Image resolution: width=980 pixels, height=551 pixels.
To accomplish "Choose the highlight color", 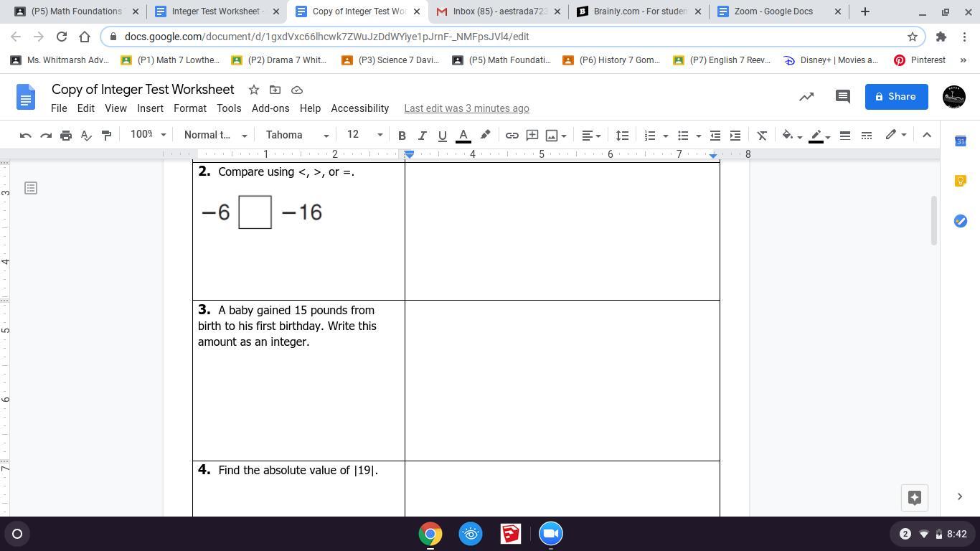I will (485, 135).
